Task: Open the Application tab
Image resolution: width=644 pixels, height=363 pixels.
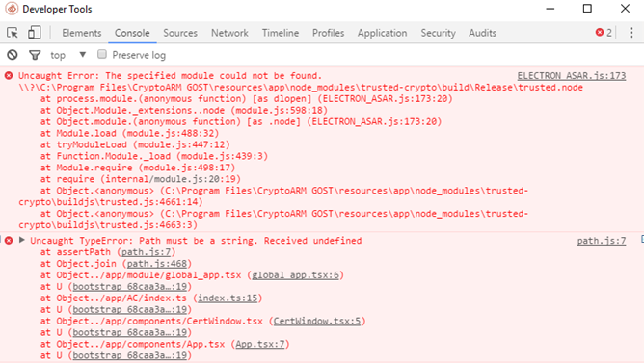Action: [x=382, y=33]
